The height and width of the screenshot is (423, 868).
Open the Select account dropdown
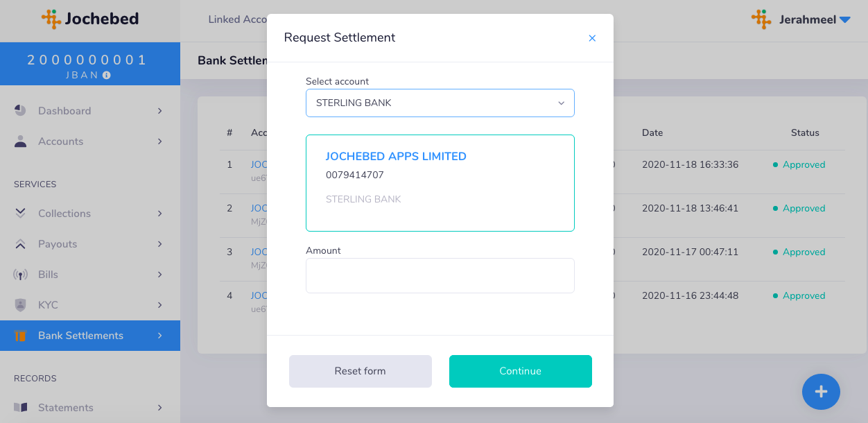point(440,103)
